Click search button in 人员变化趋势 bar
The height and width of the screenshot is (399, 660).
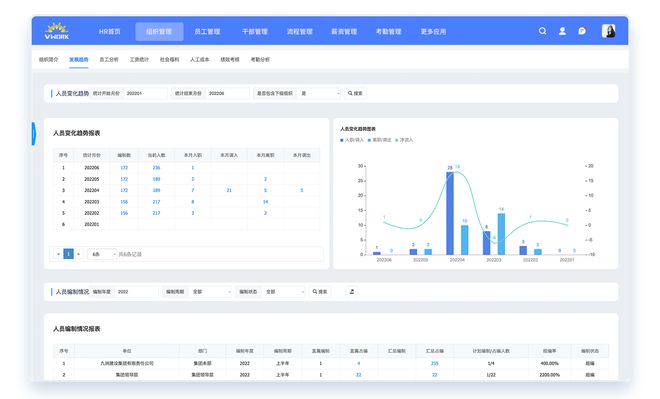[355, 93]
